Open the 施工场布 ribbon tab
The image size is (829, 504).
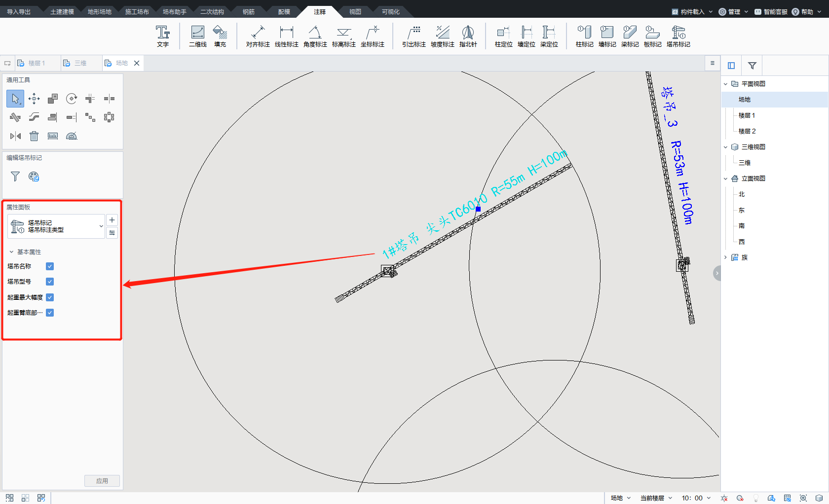(x=137, y=12)
